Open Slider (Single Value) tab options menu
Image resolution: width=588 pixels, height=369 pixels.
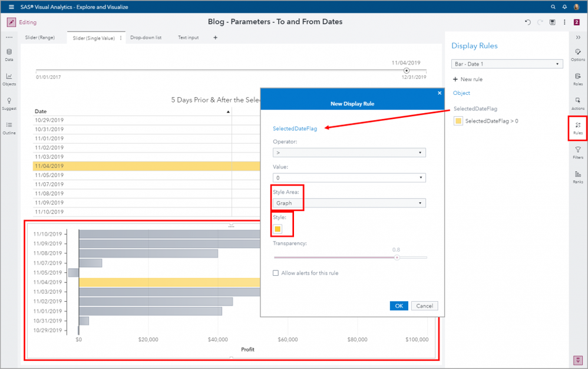click(x=121, y=38)
